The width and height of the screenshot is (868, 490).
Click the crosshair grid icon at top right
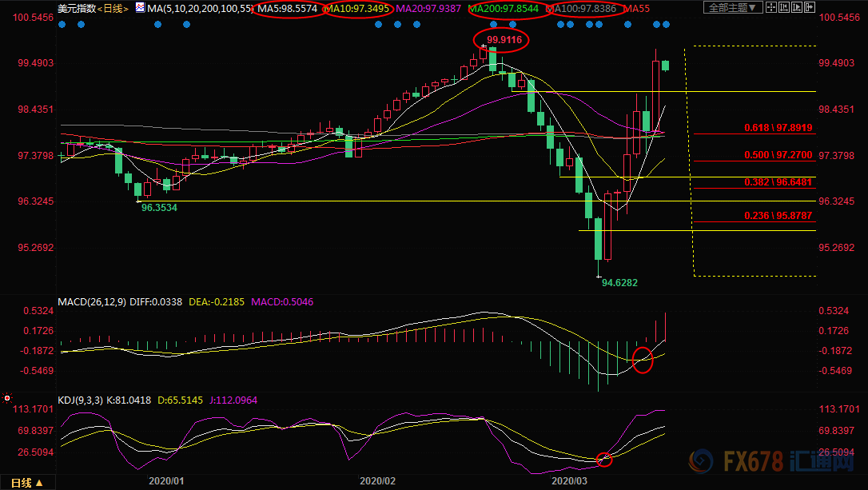pos(773,8)
